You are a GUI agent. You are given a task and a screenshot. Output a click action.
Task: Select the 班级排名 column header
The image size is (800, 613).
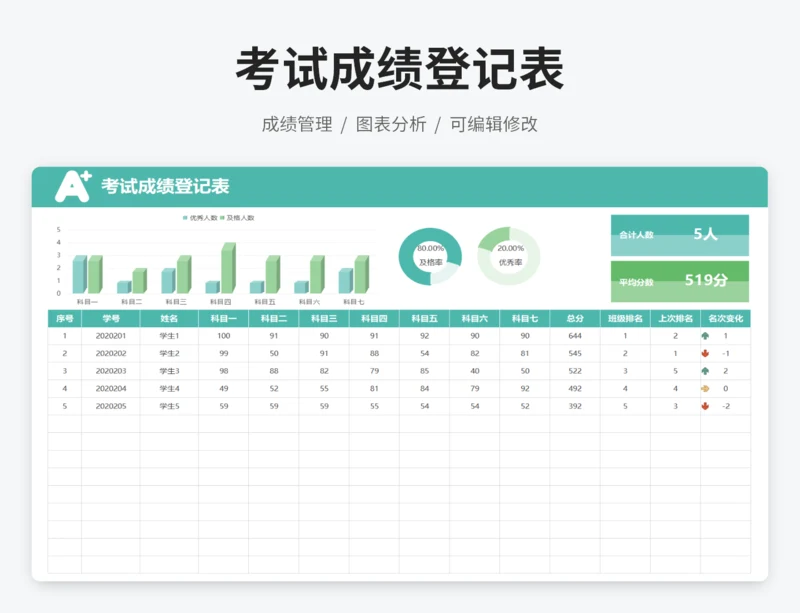click(625, 318)
